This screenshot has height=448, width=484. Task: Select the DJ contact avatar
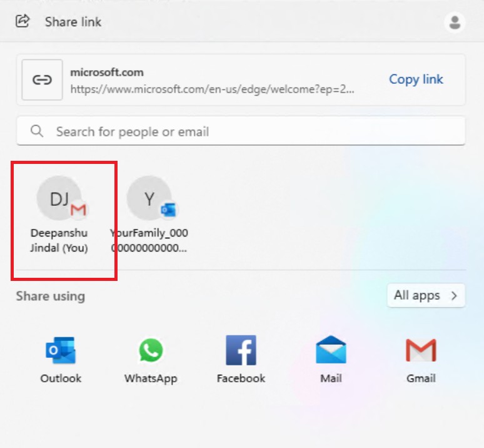pos(58,198)
